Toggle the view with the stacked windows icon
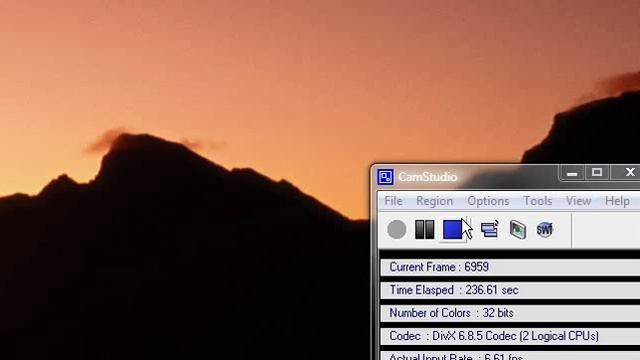Screen dimensions: 640x360 coord(489,229)
